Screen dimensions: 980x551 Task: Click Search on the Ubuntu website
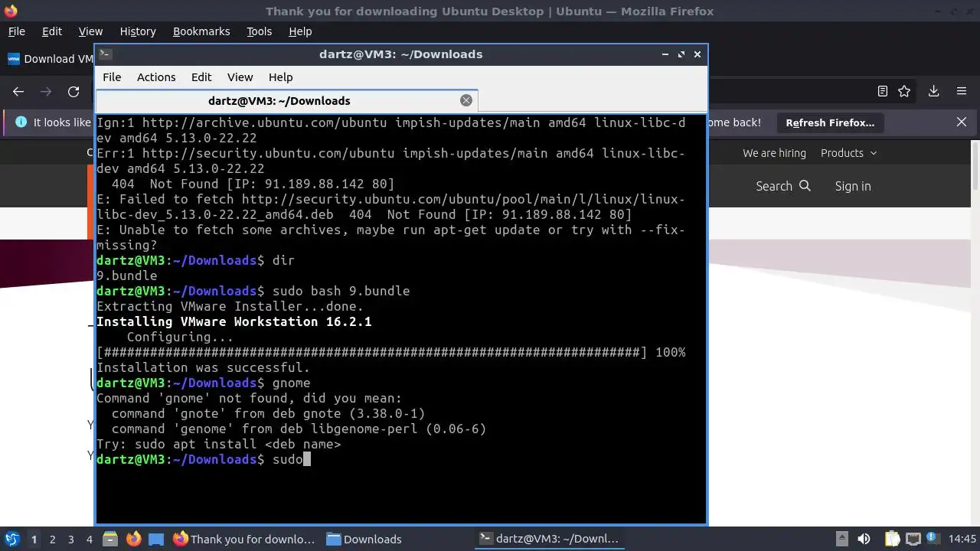782,186
